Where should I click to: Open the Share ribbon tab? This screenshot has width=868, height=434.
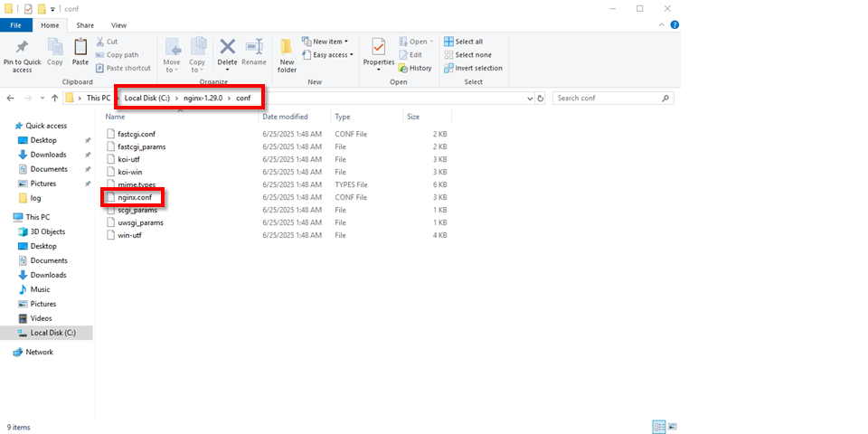pos(85,25)
